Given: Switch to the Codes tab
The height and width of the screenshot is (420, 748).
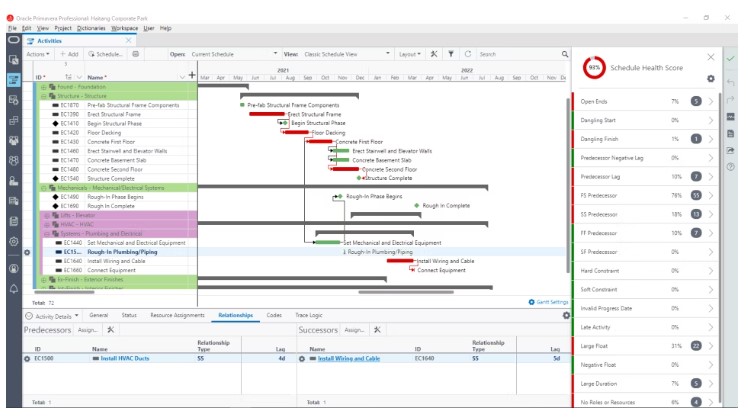Looking at the screenshot, I should [x=274, y=315].
